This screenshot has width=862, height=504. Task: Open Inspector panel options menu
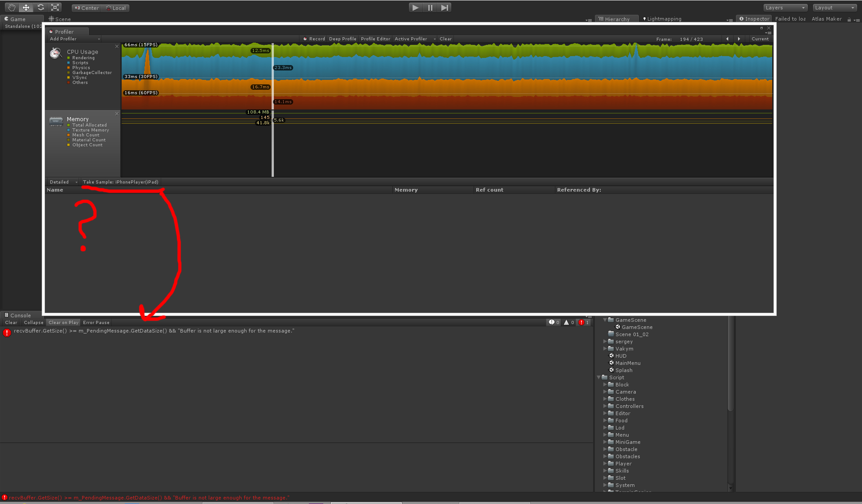click(x=856, y=20)
